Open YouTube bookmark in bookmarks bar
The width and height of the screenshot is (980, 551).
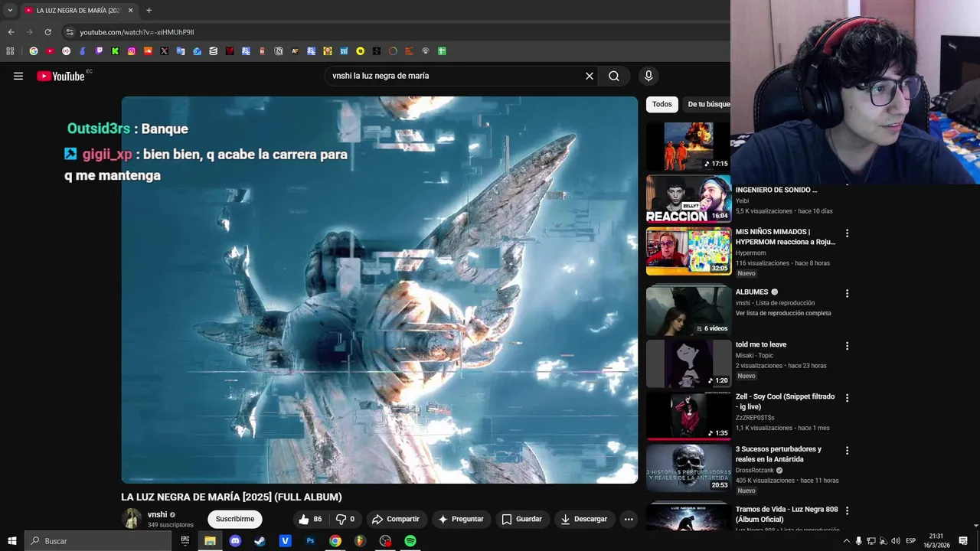(50, 51)
